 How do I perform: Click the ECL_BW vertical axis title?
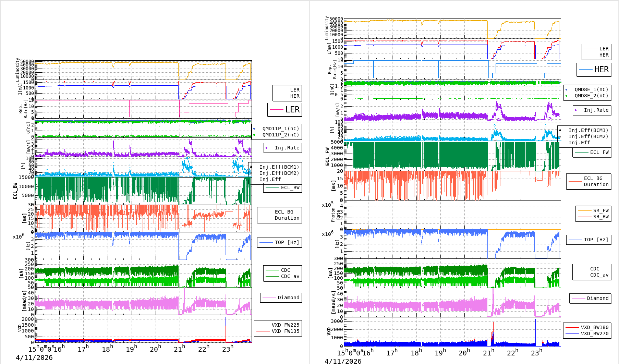pyautogui.click(x=15, y=191)
